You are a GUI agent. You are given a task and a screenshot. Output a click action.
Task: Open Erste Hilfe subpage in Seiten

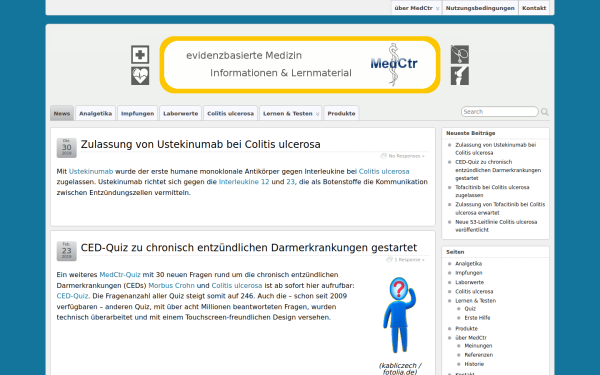pyautogui.click(x=477, y=318)
